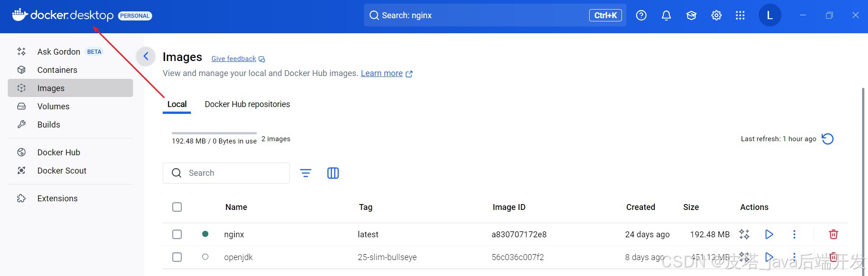Open the Learning center graduation cap icon

691,15
